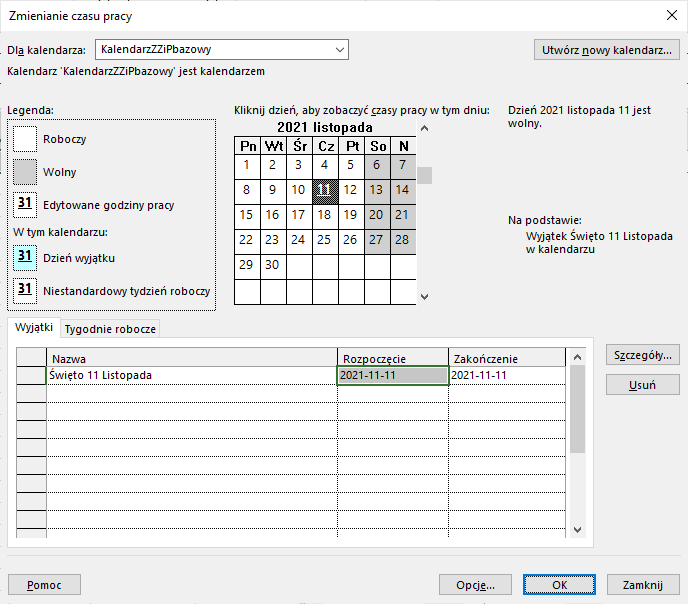The width and height of the screenshot is (688, 604).
Task: Confirm changes with OK button
Action: click(560, 585)
